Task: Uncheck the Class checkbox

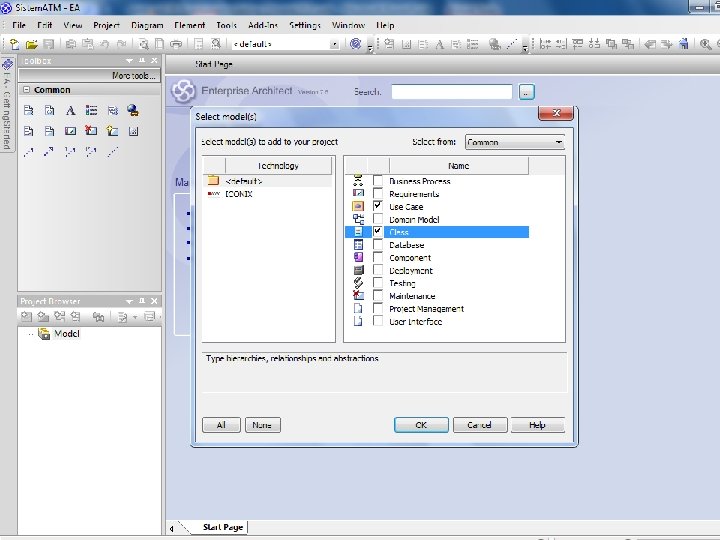Action: pyautogui.click(x=377, y=231)
